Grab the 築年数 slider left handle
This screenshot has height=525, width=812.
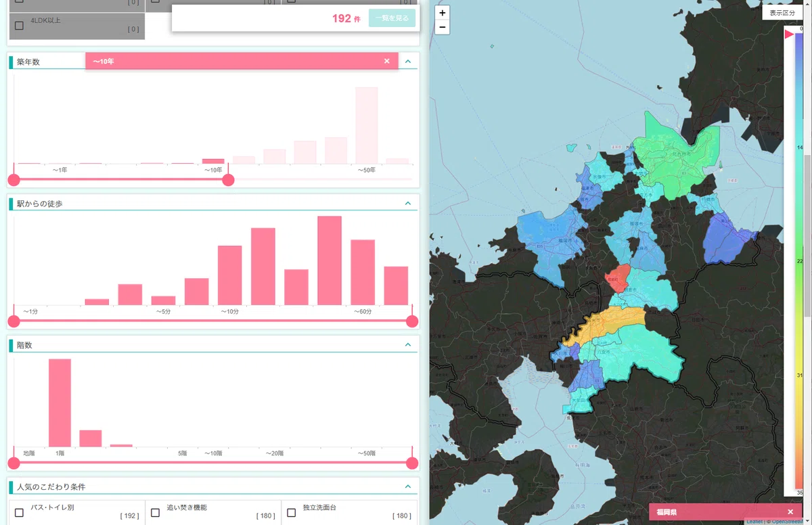[14, 180]
